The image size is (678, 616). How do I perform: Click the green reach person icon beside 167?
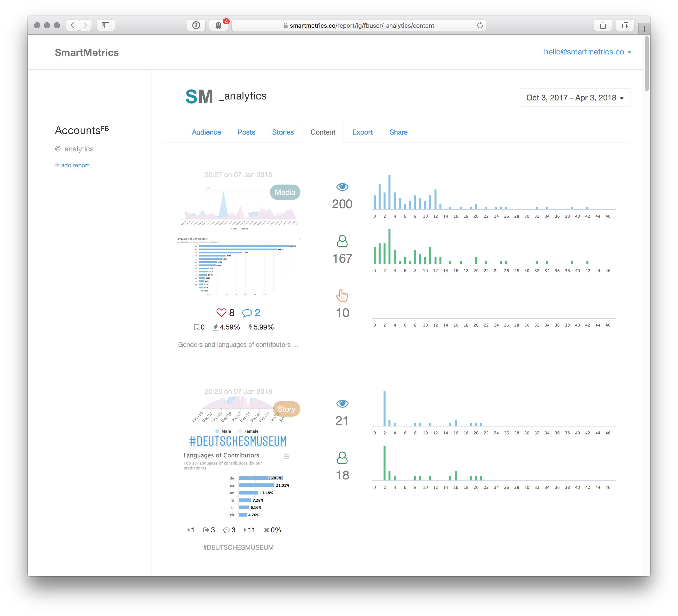(x=342, y=241)
